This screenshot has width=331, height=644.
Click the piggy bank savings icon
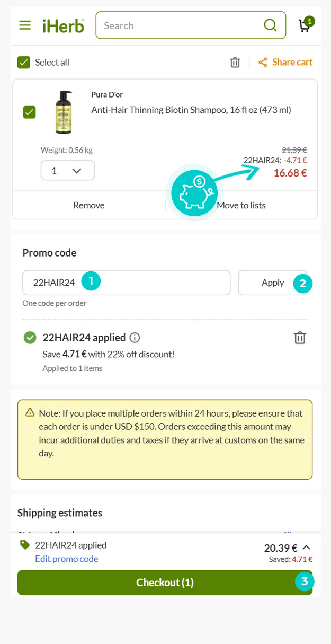pyautogui.click(x=194, y=193)
